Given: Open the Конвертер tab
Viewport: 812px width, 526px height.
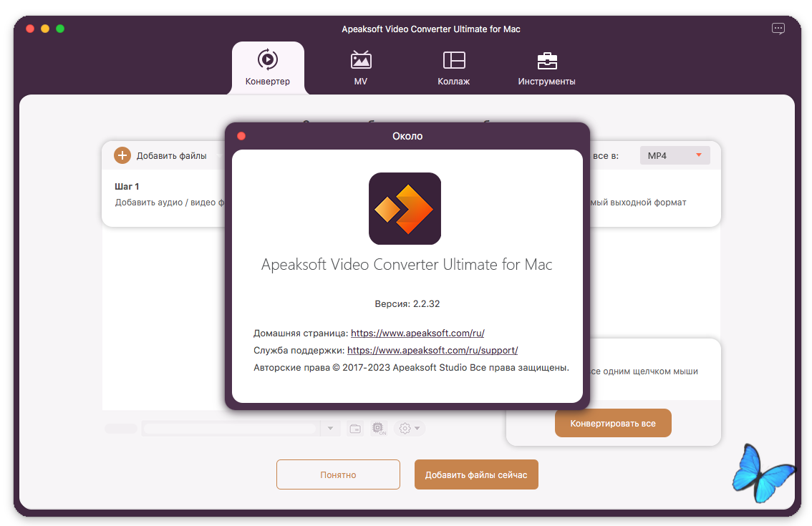Looking at the screenshot, I should (x=267, y=68).
